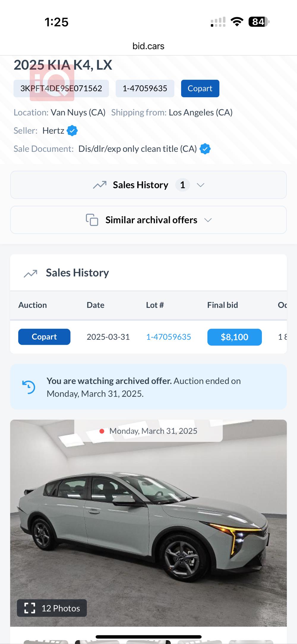Click the Copart auction button in table
The image size is (297, 644).
click(x=44, y=337)
